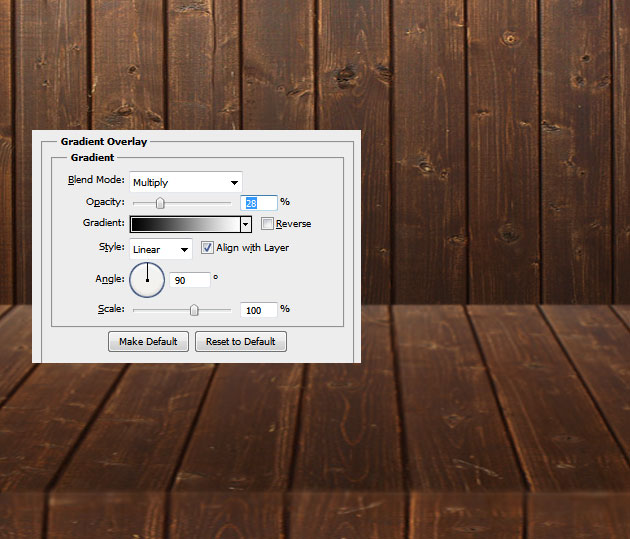Image resolution: width=630 pixels, height=539 pixels.
Task: Open the Style dropdown showing Linear
Action: click(x=161, y=249)
